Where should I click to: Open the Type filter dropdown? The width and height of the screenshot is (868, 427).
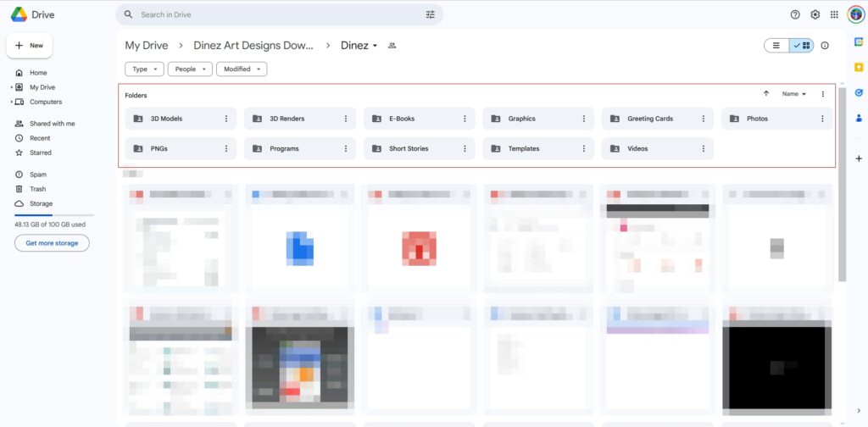click(144, 69)
